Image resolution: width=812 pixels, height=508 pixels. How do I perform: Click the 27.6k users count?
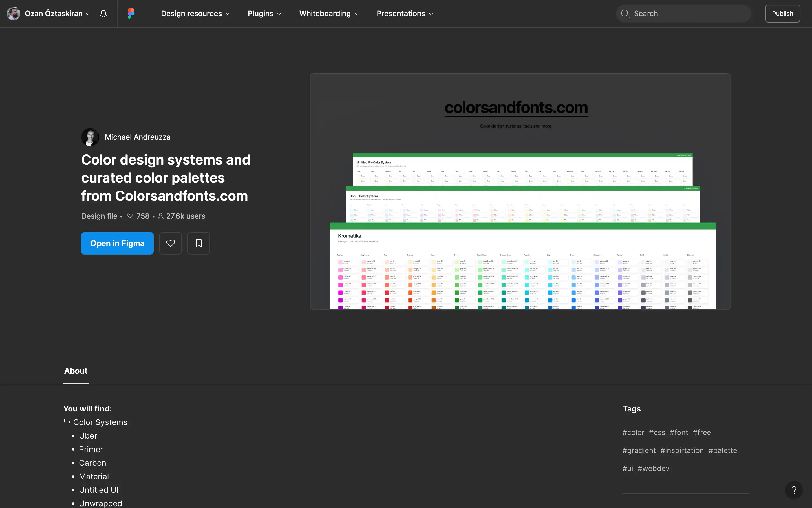click(182, 216)
